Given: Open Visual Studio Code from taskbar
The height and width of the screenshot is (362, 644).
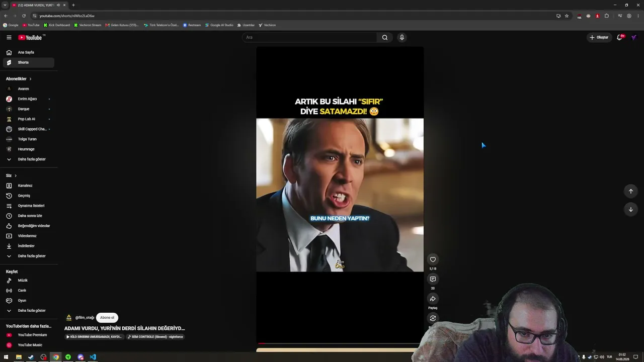Looking at the screenshot, I should [x=93, y=357].
